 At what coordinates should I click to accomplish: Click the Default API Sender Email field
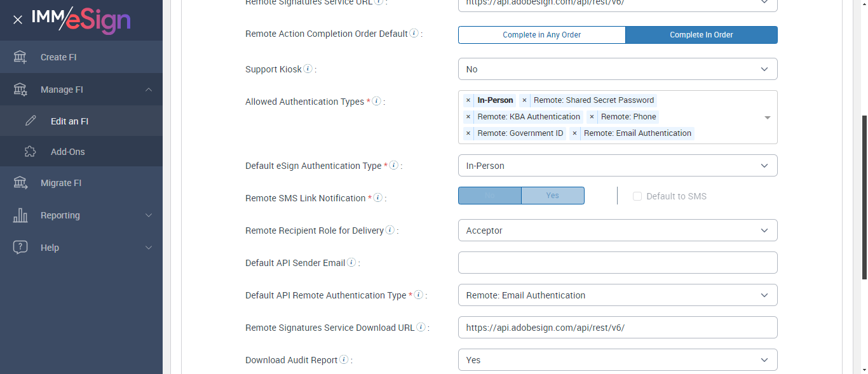617,263
